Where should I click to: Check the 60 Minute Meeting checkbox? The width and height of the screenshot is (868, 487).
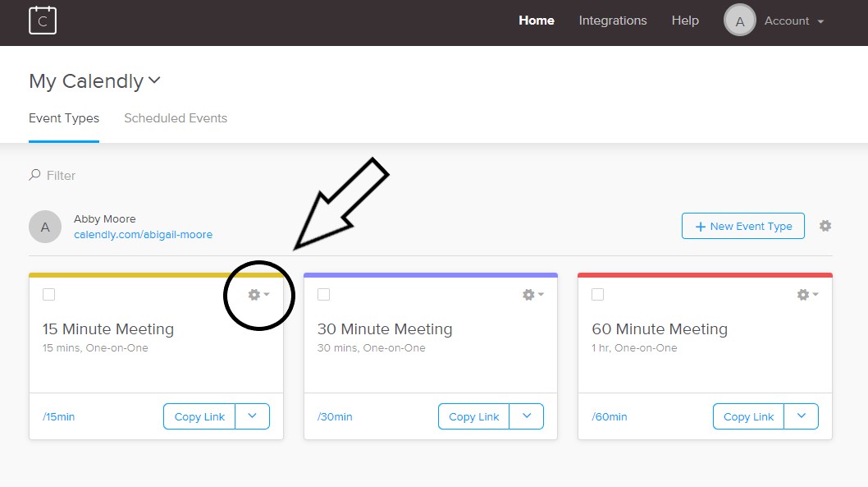tap(598, 294)
